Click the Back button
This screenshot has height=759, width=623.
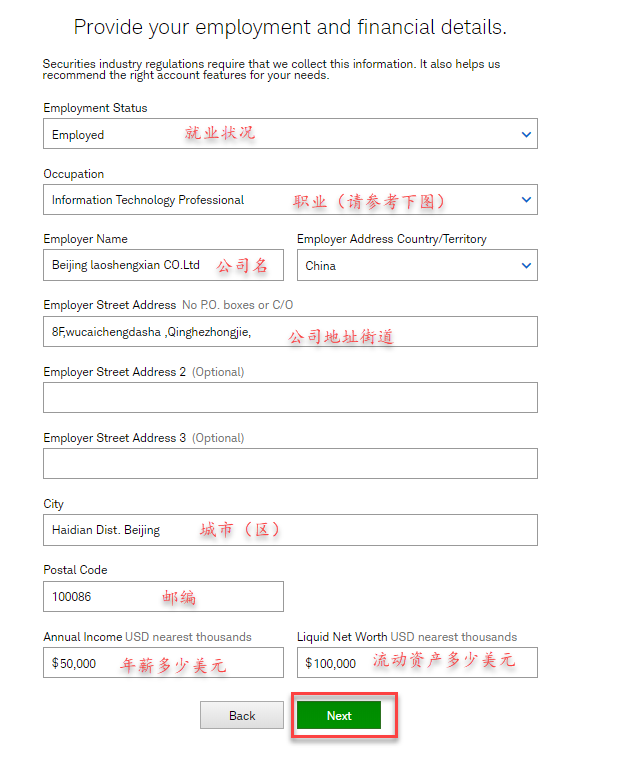[242, 715]
